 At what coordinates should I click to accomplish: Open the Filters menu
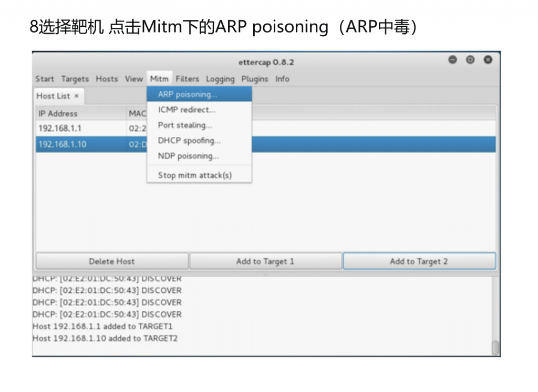(188, 79)
